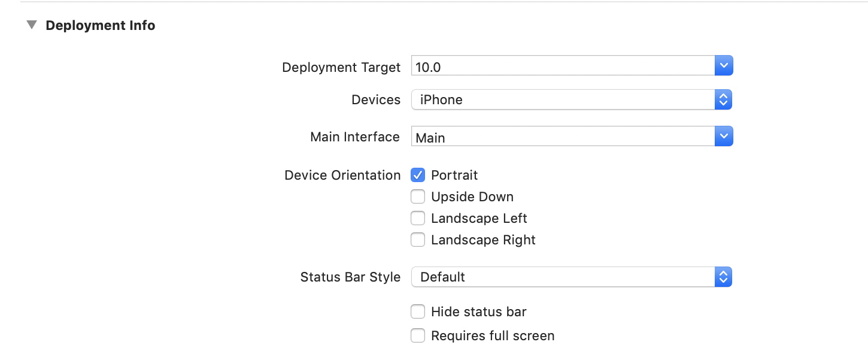Check the Hide status bar option
The height and width of the screenshot is (357, 868).
tap(418, 311)
